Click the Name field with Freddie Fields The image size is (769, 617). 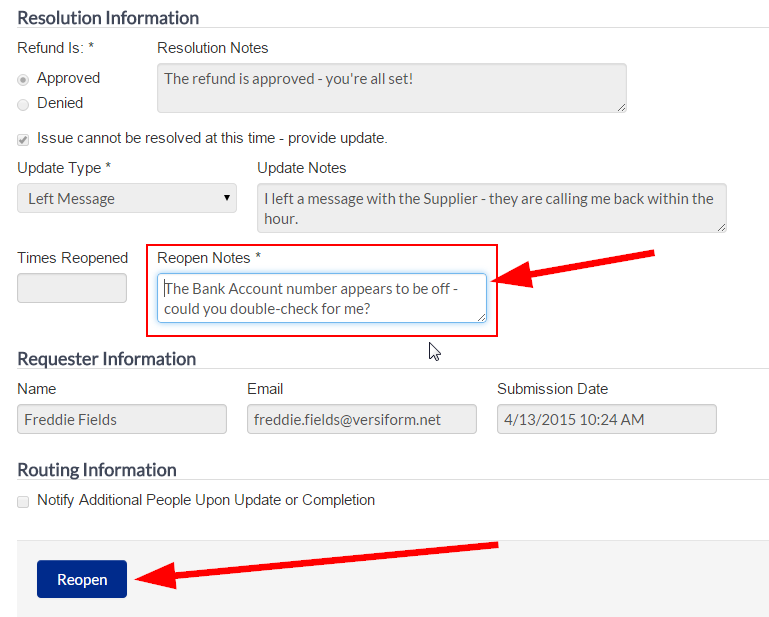[122, 419]
